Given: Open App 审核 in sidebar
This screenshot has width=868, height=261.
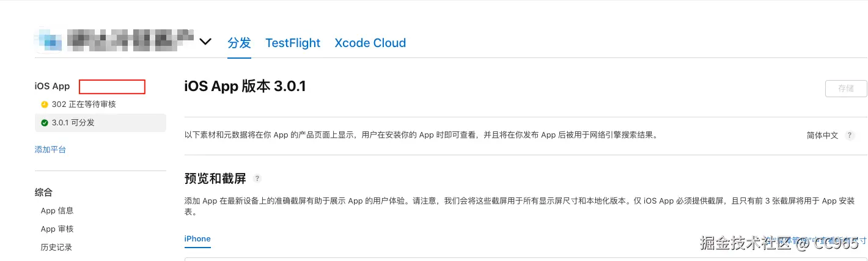Looking at the screenshot, I should (57, 229).
